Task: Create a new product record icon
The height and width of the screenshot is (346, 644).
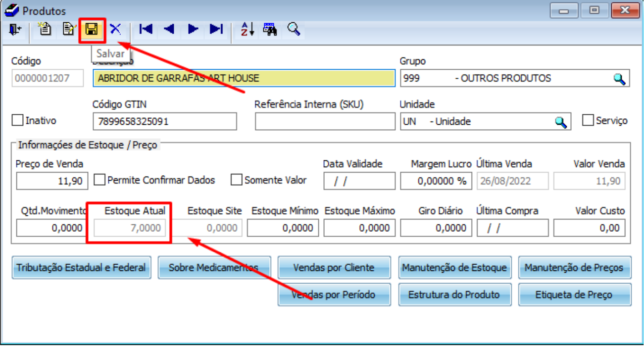Action: (45, 30)
